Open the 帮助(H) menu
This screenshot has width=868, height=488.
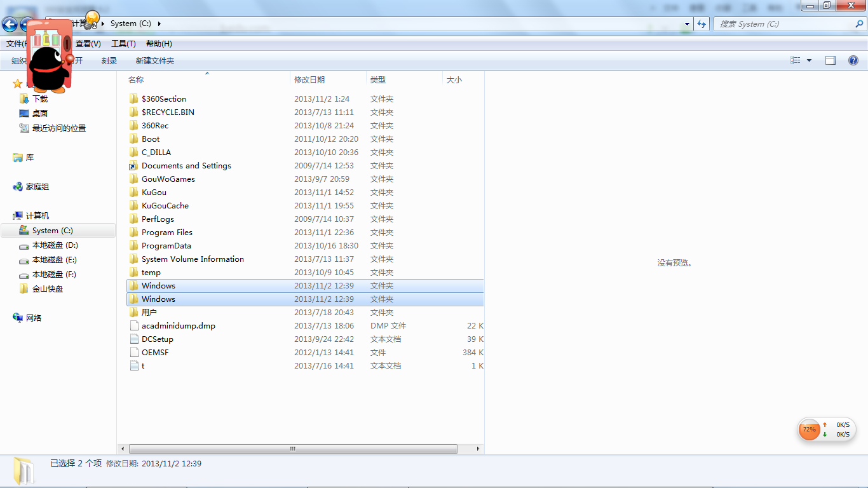click(x=159, y=43)
